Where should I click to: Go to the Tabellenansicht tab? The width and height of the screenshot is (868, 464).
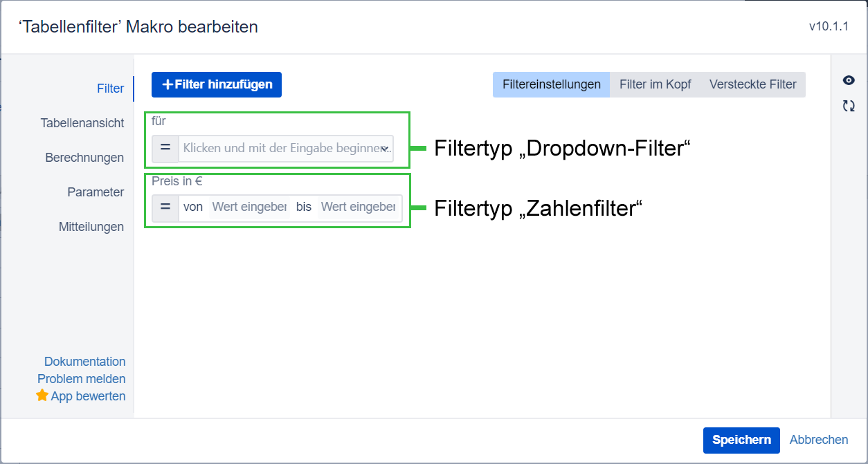pyautogui.click(x=82, y=123)
